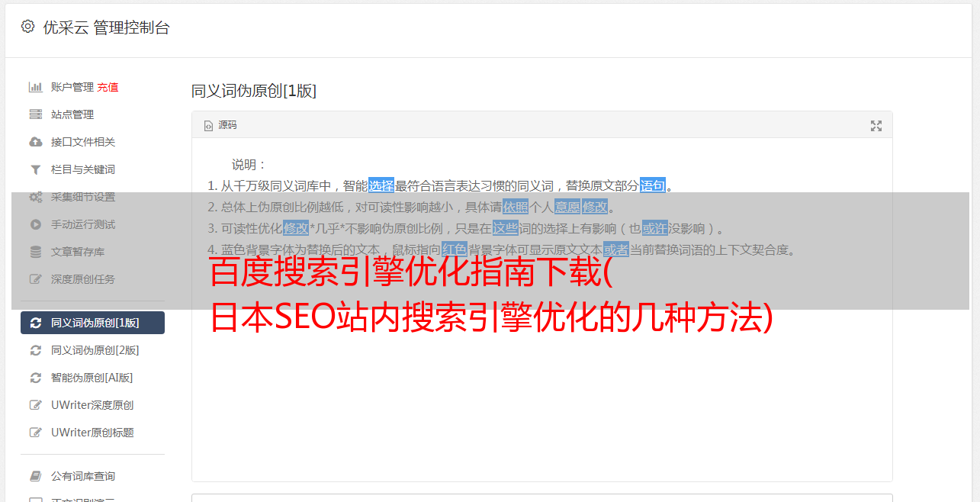980x502 pixels.
Task: Click the highlighted word 选择 in line 1
Action: (x=381, y=185)
